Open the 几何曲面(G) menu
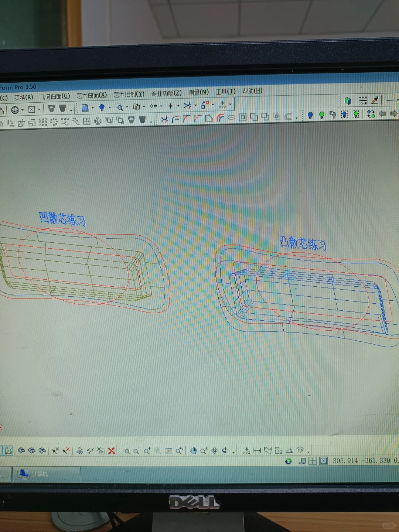This screenshot has width=399, height=532. point(55,96)
